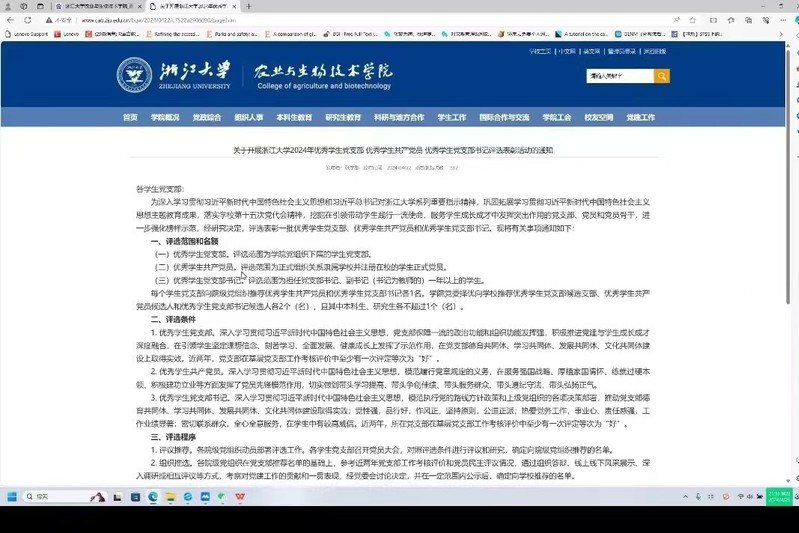799x533 pixels.
Task: Open 组织人事 navigation menu item
Action: [249, 117]
